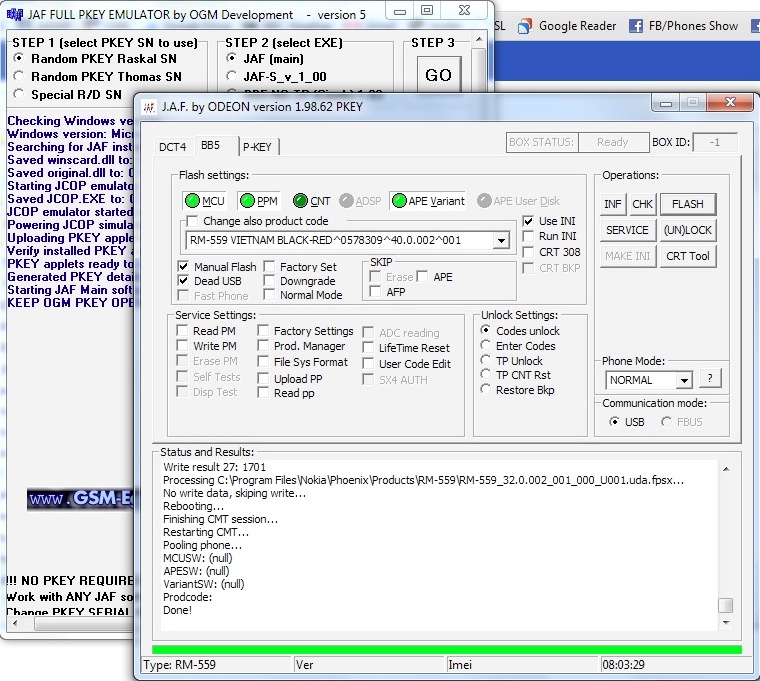Click the green flash progress bar
Viewport: 760px width, 681px height.
pos(447,649)
